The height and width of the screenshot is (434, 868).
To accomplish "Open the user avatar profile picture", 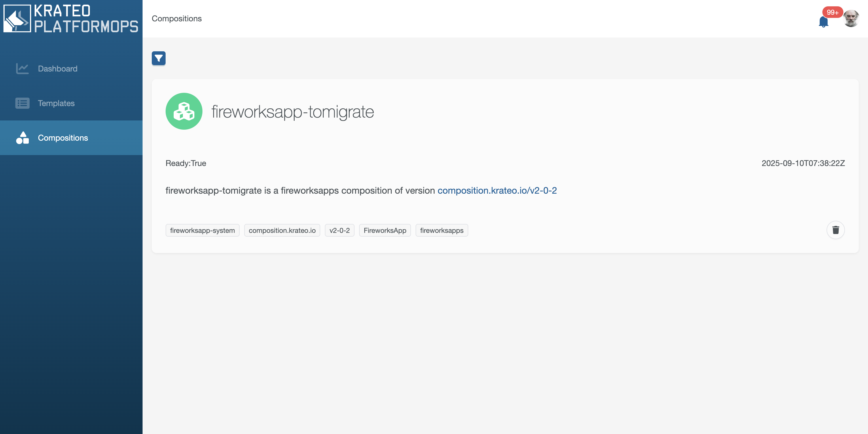I will point(851,18).
